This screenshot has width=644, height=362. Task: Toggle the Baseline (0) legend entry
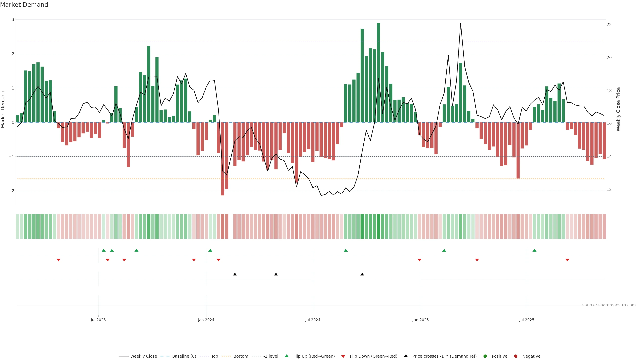(184, 356)
